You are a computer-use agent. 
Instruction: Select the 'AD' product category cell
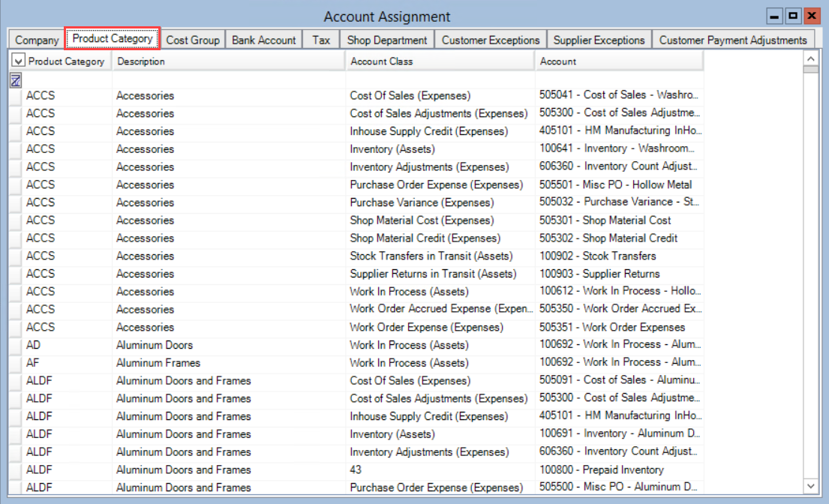(67, 346)
